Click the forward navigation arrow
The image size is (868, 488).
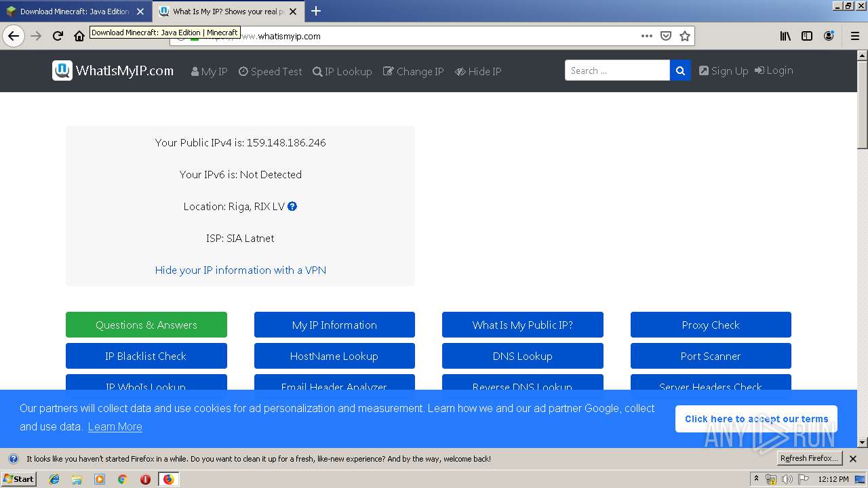[36, 36]
